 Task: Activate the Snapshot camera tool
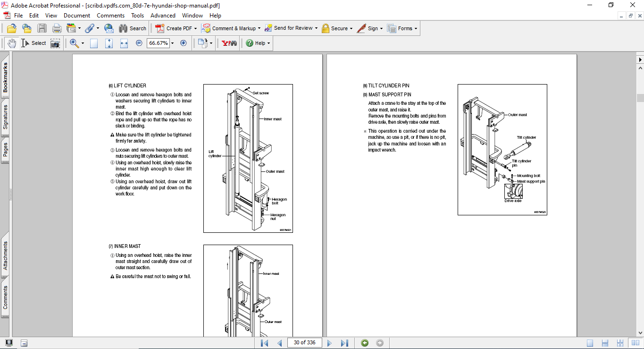tap(55, 43)
